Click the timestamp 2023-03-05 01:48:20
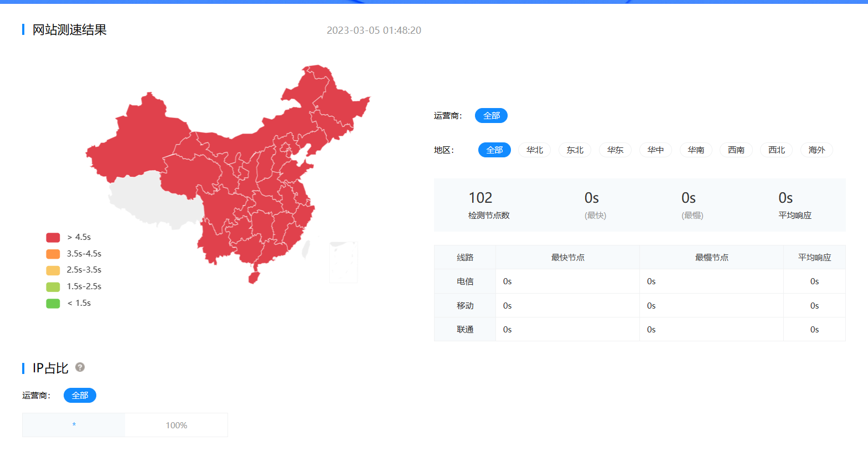 coord(374,30)
